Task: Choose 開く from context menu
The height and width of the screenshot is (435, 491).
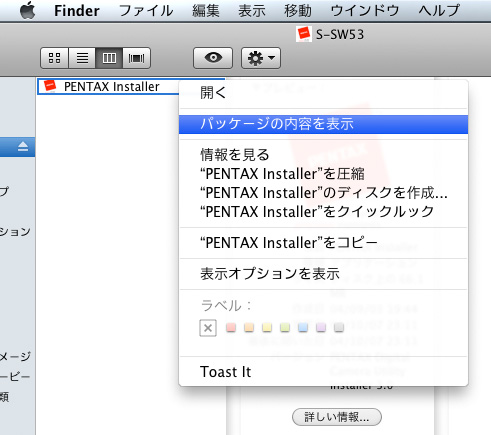Action: coord(323,93)
